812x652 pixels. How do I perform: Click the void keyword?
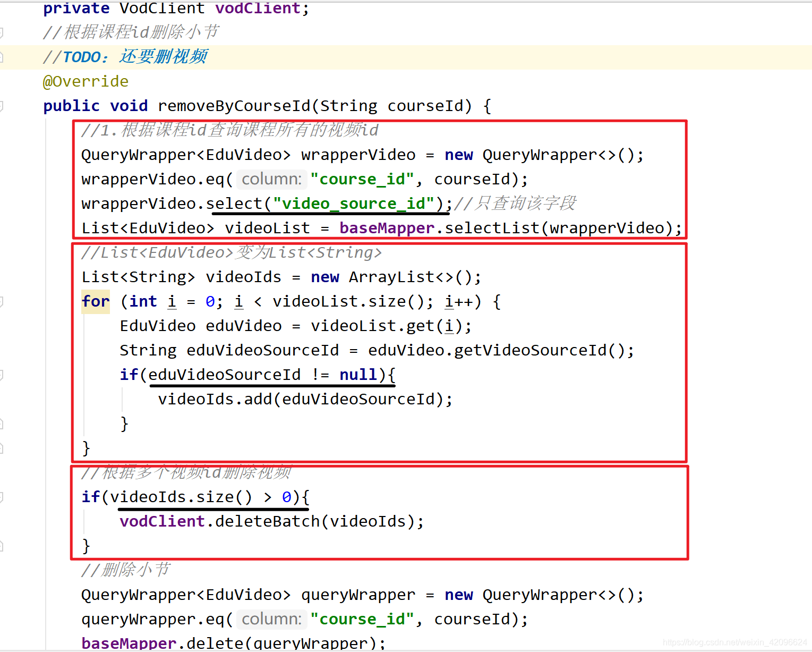[x=129, y=106]
